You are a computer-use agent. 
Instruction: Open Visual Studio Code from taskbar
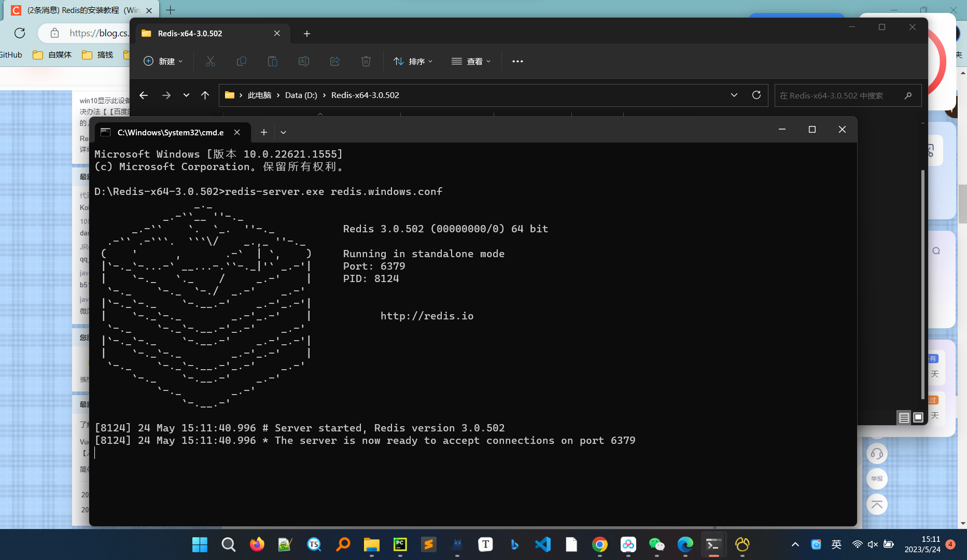pos(542,545)
